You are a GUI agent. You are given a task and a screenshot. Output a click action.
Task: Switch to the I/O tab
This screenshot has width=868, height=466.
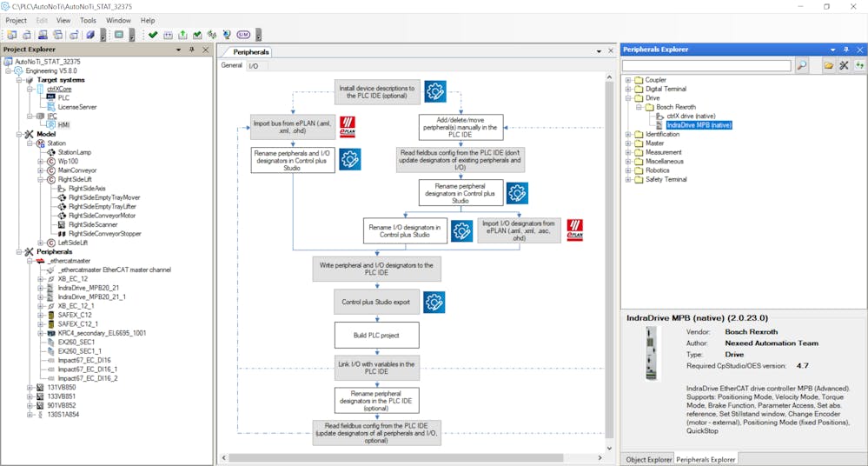[x=253, y=66]
